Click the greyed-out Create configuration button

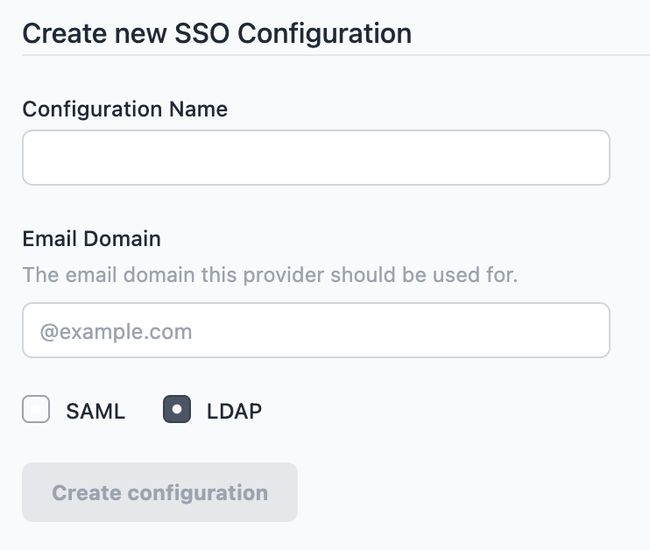pos(160,492)
